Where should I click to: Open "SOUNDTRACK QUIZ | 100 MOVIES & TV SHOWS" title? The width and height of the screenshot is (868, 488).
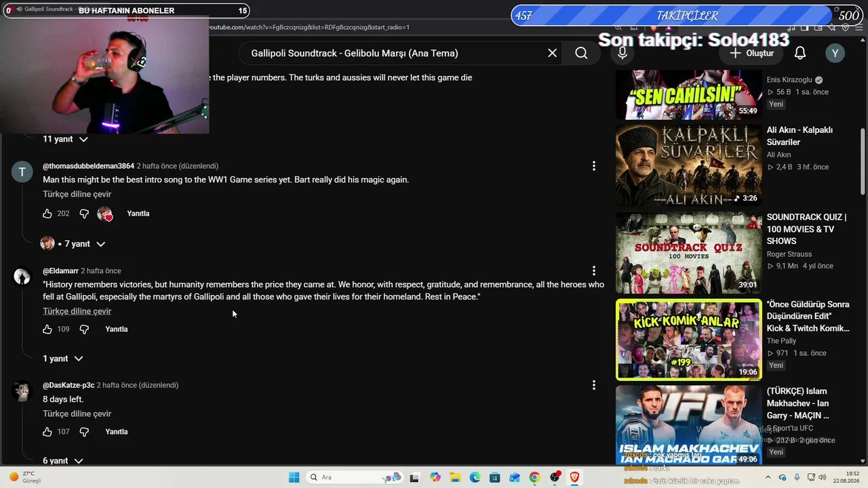click(x=807, y=229)
